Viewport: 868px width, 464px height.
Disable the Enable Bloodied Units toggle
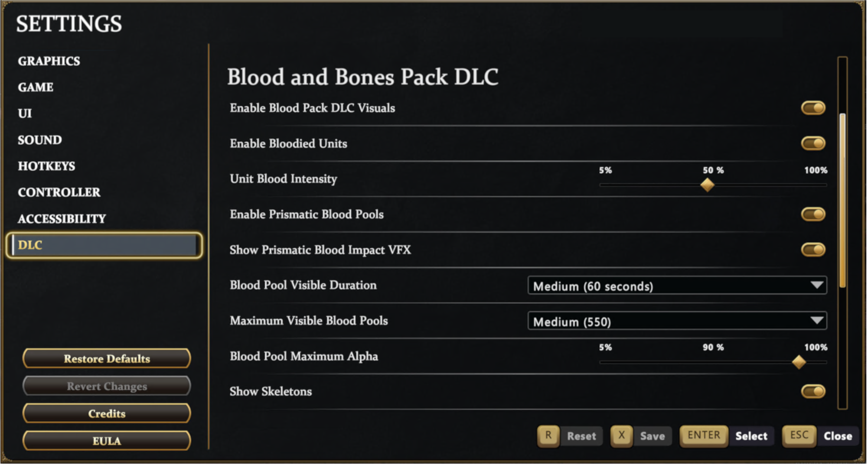point(813,143)
